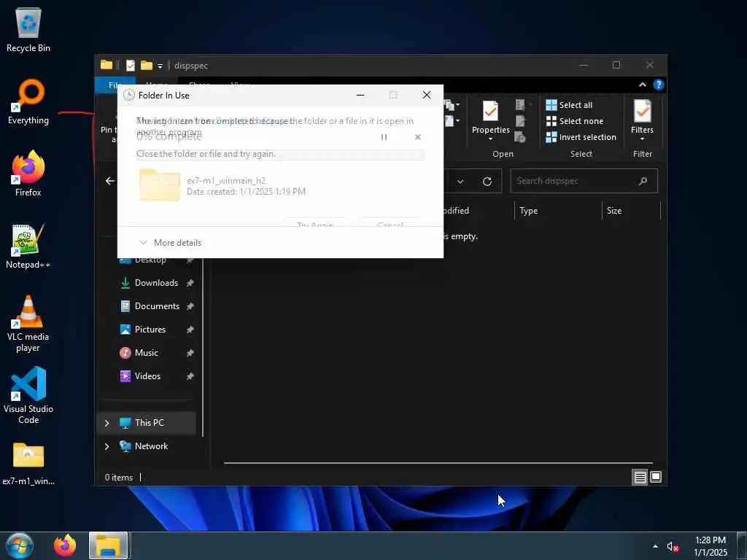Click Invert selection in the ribbon
Viewport: 747px width, 560px height.
point(581,137)
